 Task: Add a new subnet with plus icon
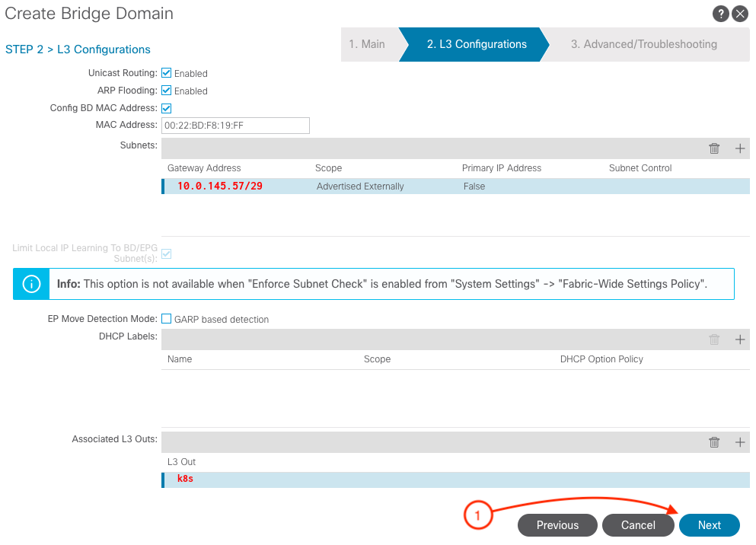click(740, 148)
